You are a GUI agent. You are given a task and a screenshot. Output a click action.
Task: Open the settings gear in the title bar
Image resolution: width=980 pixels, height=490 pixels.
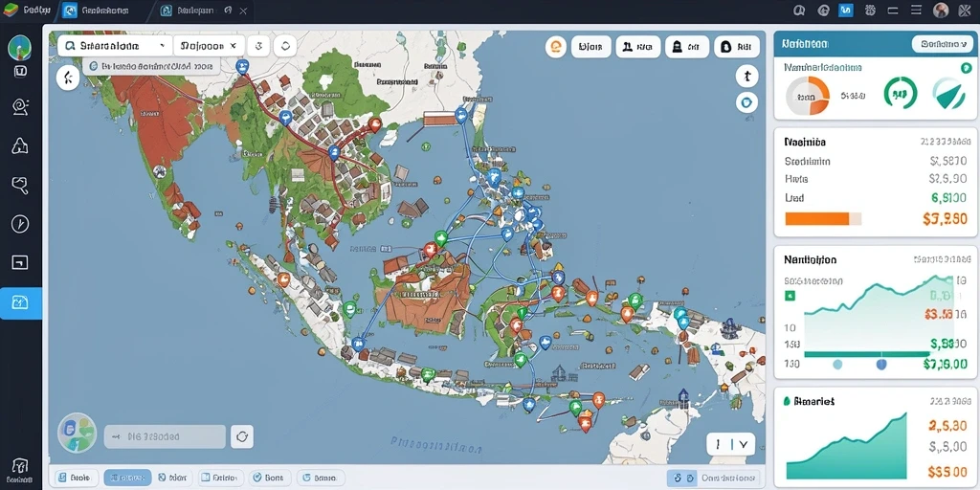869,10
